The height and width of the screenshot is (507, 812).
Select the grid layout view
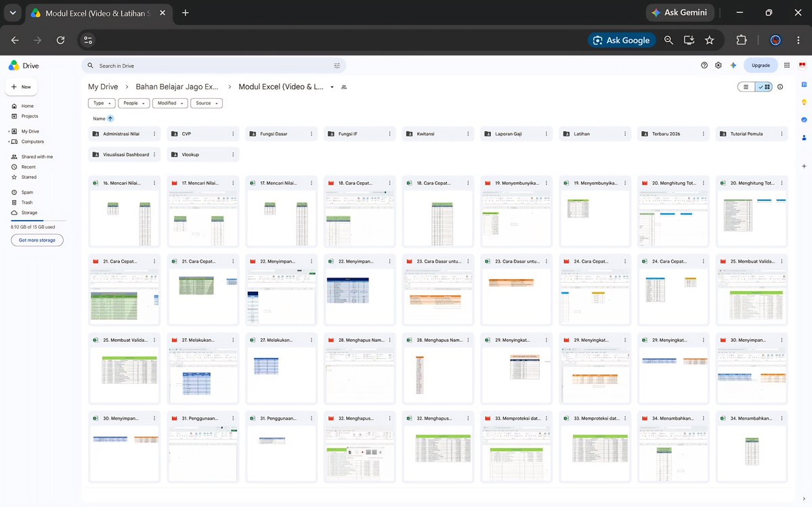pyautogui.click(x=764, y=87)
